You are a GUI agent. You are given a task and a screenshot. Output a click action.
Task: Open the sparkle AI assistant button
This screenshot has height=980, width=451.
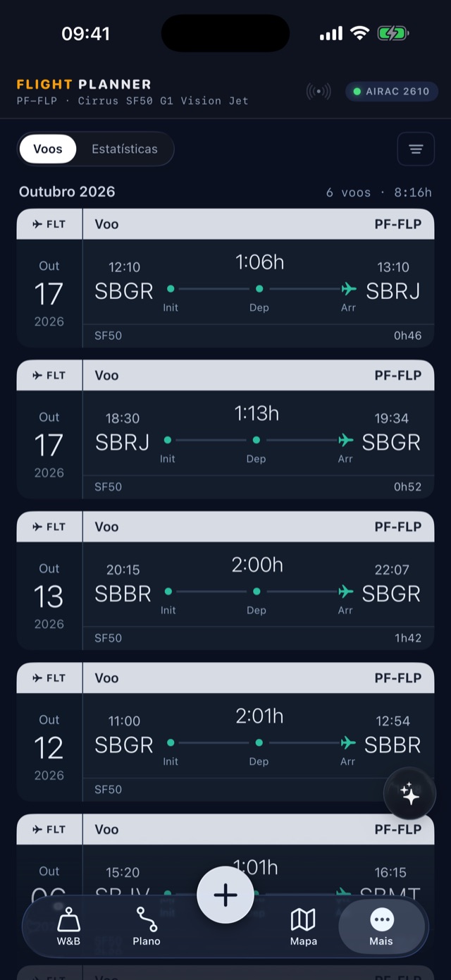[x=409, y=794]
